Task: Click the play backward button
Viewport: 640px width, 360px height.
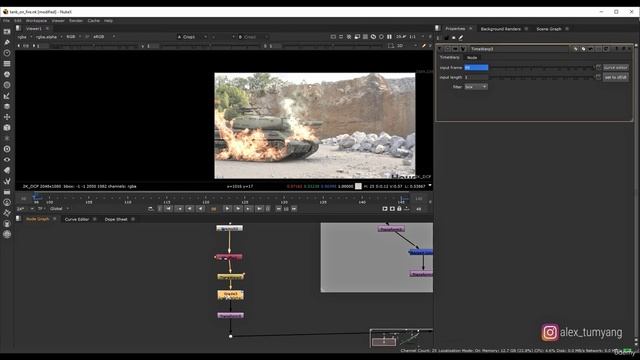Action: 200,209
